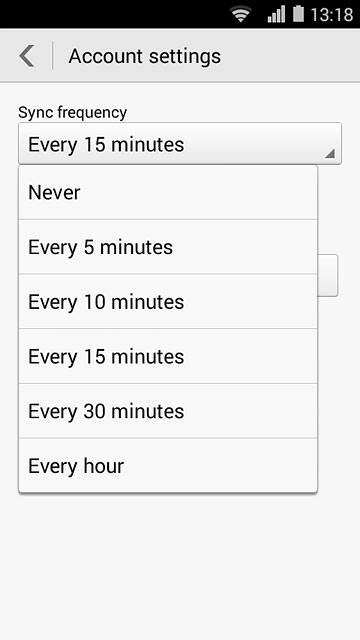360x640 pixels.
Task: Tap the divider beside the back arrow
Action: click(52, 56)
